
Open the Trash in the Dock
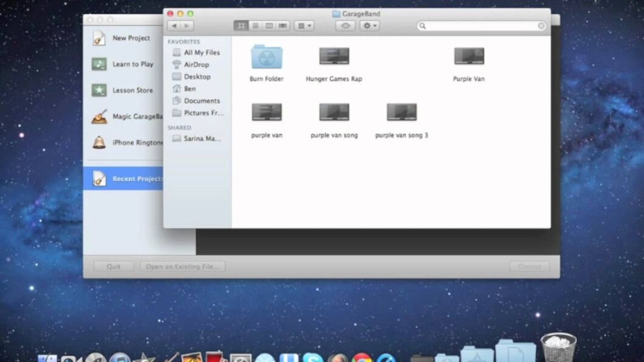pos(558,347)
